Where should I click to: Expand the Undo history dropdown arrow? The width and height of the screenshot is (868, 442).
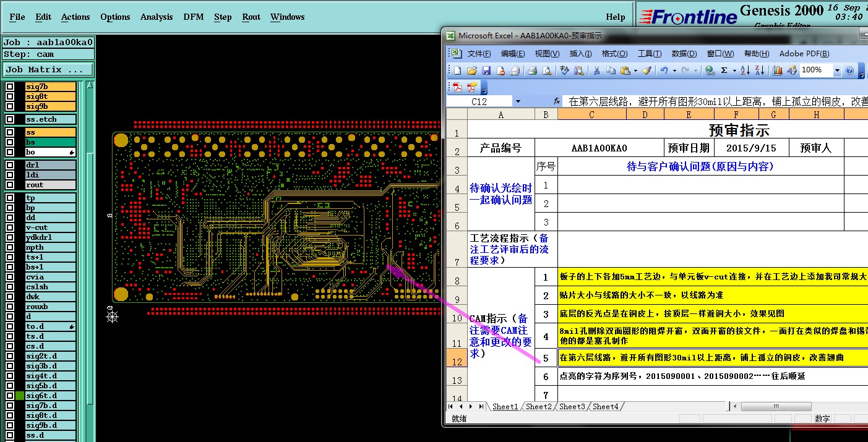674,70
